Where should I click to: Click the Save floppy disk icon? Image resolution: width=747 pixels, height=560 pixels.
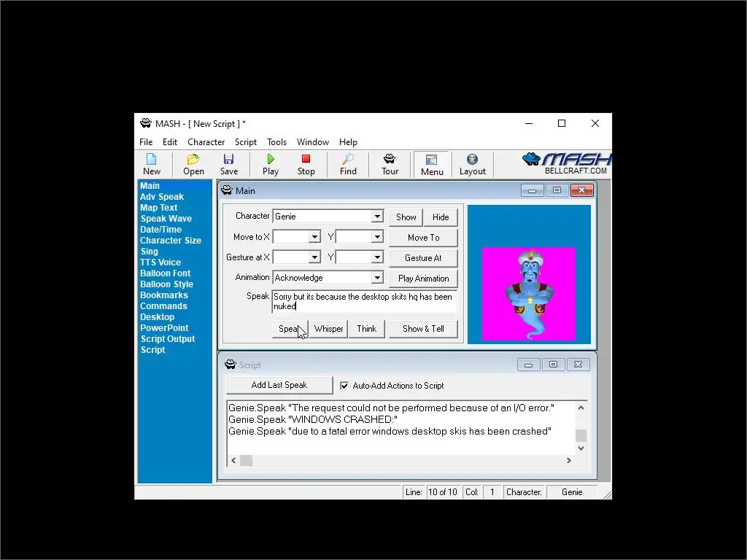228,164
